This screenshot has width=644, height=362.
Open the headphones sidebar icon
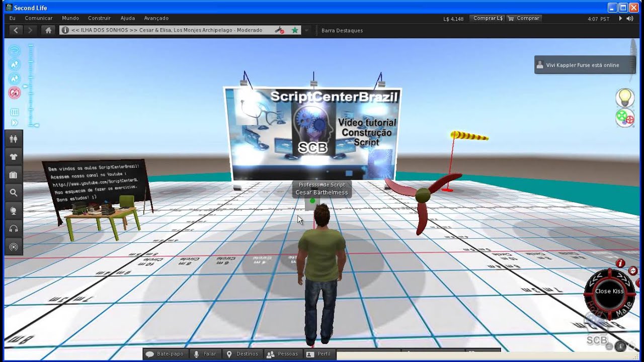[14, 229]
